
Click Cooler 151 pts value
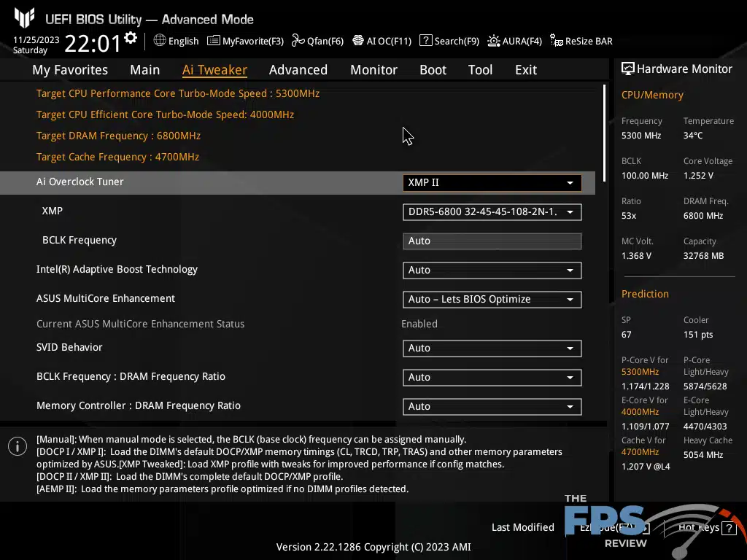coord(698,334)
